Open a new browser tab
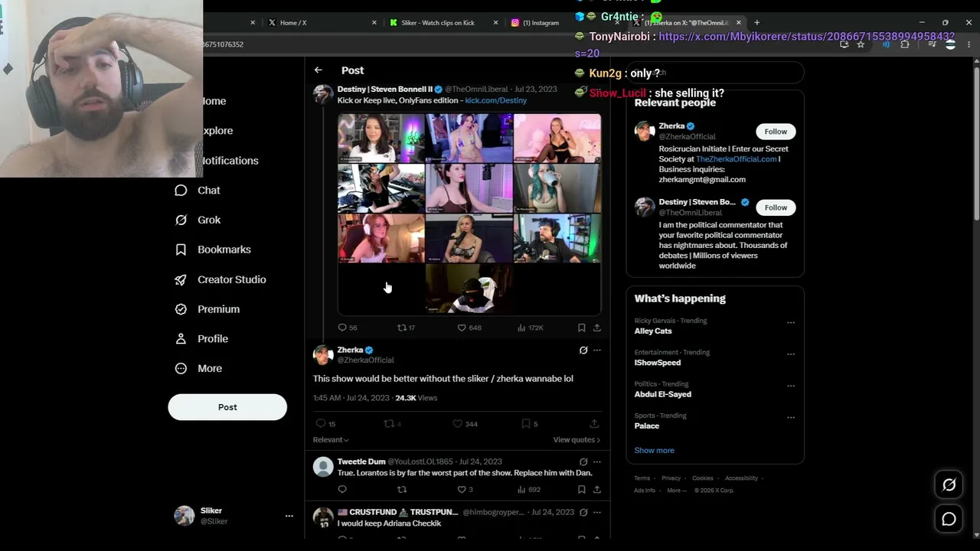 point(756,23)
